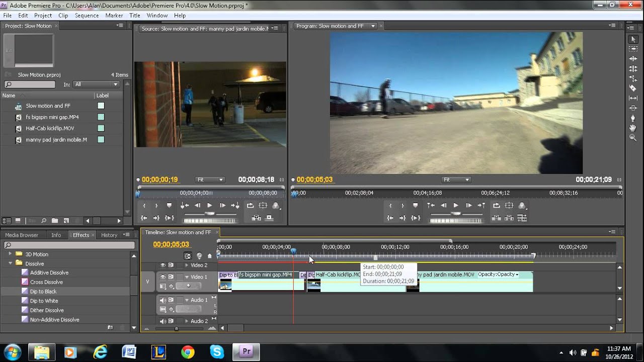
Task: Toggle Snap in the timeline
Action: coord(188,256)
